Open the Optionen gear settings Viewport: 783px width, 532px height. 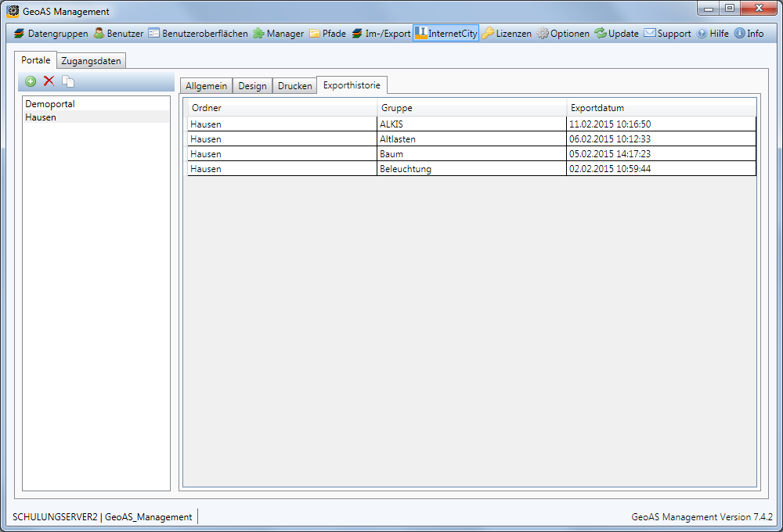[x=563, y=34]
